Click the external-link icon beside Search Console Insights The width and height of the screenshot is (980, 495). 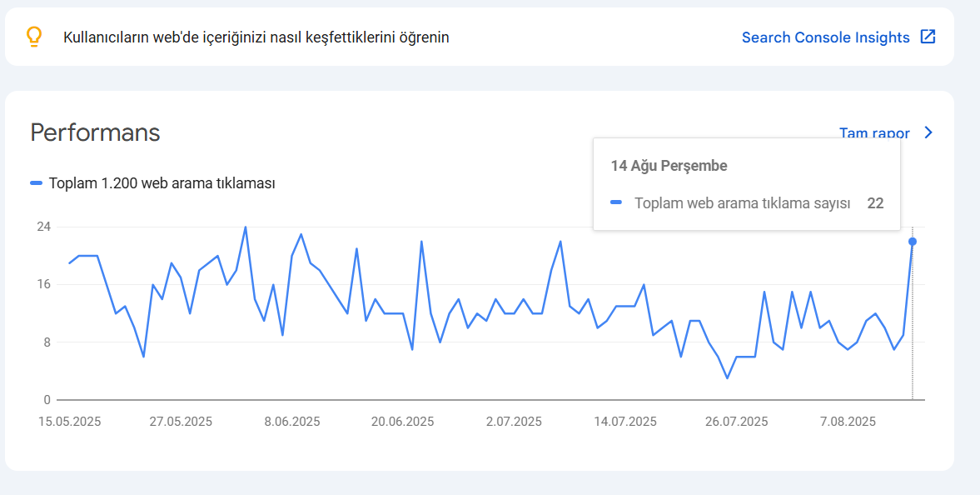click(x=928, y=37)
